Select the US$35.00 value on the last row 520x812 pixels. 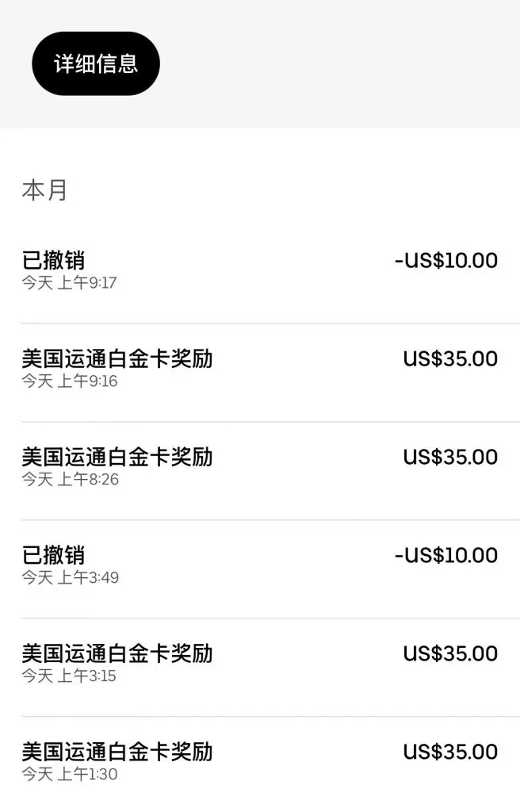pos(450,752)
